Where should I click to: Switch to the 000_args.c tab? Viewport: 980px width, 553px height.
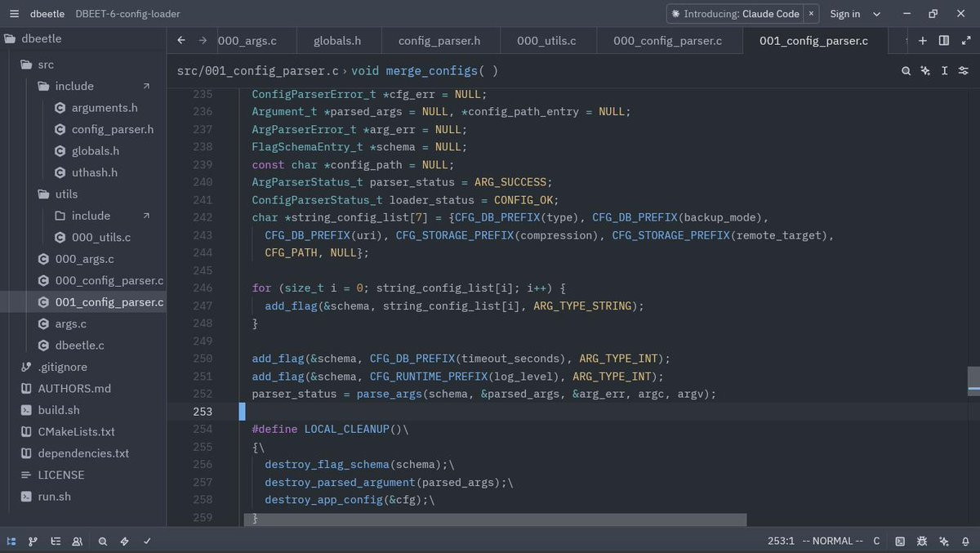(247, 41)
